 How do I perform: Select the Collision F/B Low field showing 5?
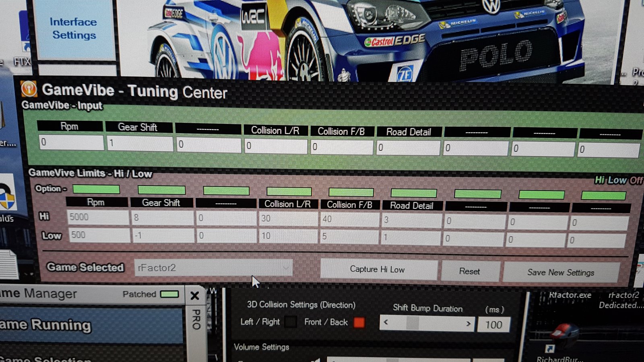(x=349, y=237)
